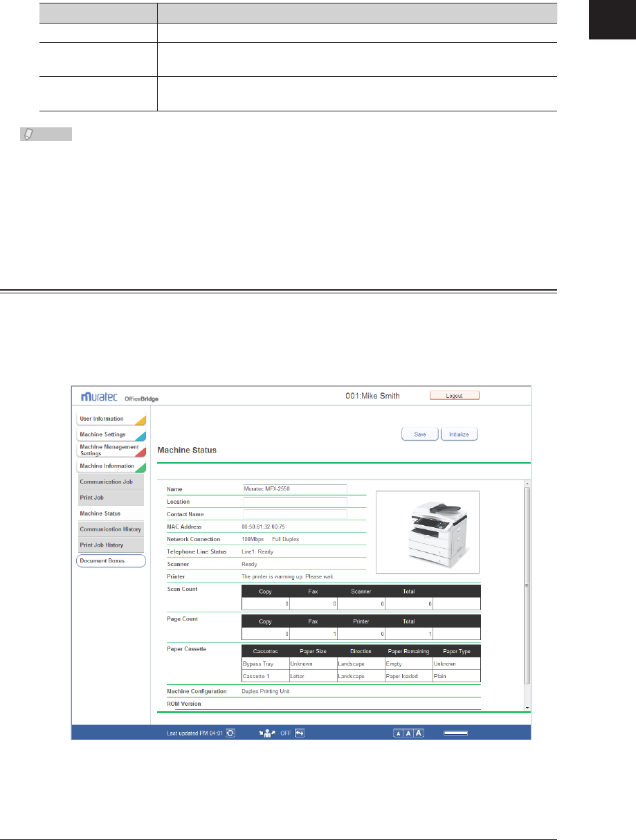The image size is (636, 840).
Task: Select the medium font size A button
Action: pos(409,733)
